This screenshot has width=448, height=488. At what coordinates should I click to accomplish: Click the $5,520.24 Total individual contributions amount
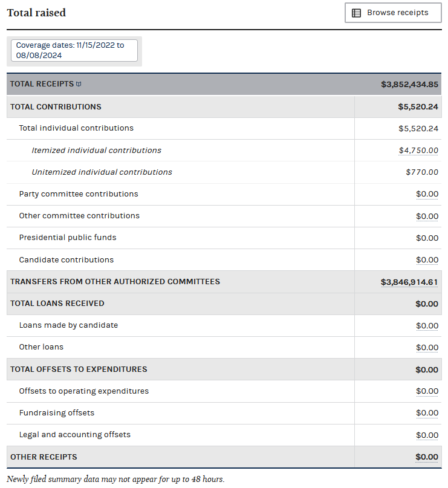point(418,129)
